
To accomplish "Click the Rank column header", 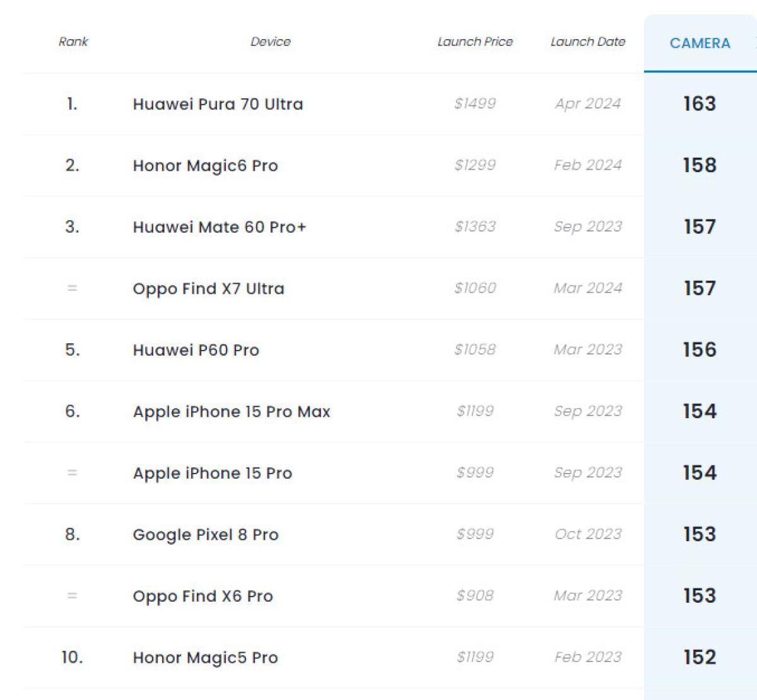I will (x=73, y=42).
